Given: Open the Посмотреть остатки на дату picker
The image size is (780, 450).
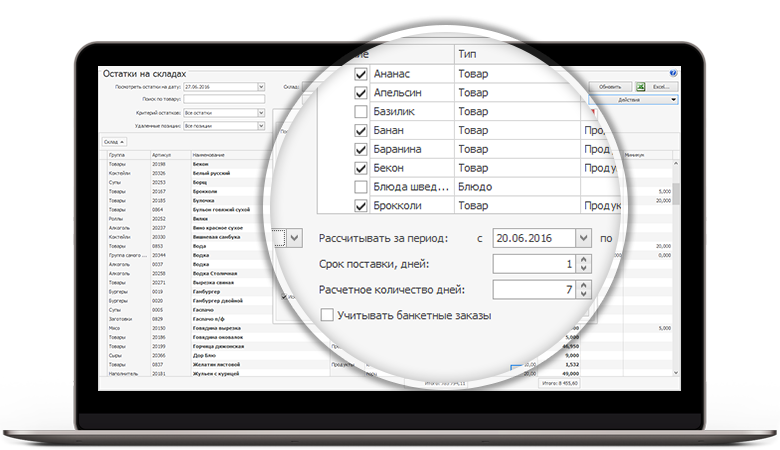Looking at the screenshot, I should 261,87.
